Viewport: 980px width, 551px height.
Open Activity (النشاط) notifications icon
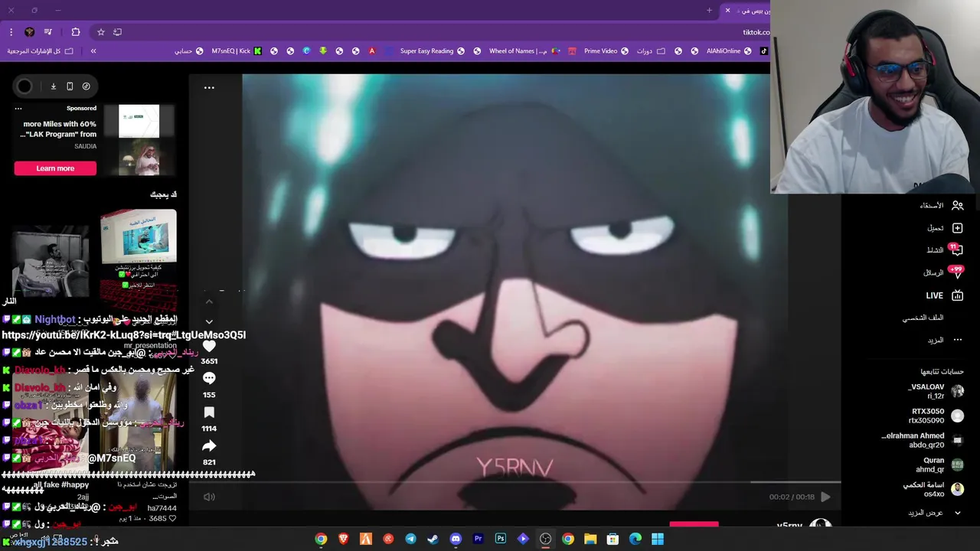coord(957,250)
